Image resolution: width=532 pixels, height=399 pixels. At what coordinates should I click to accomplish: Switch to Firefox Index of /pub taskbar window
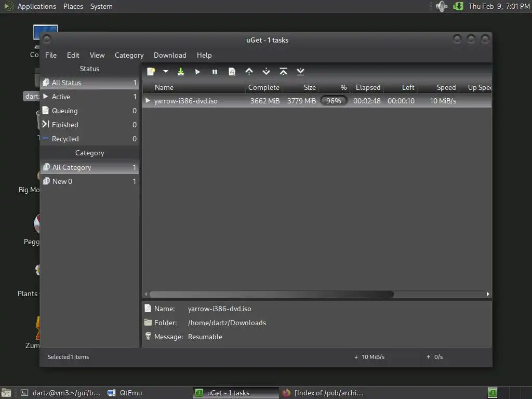click(322, 393)
